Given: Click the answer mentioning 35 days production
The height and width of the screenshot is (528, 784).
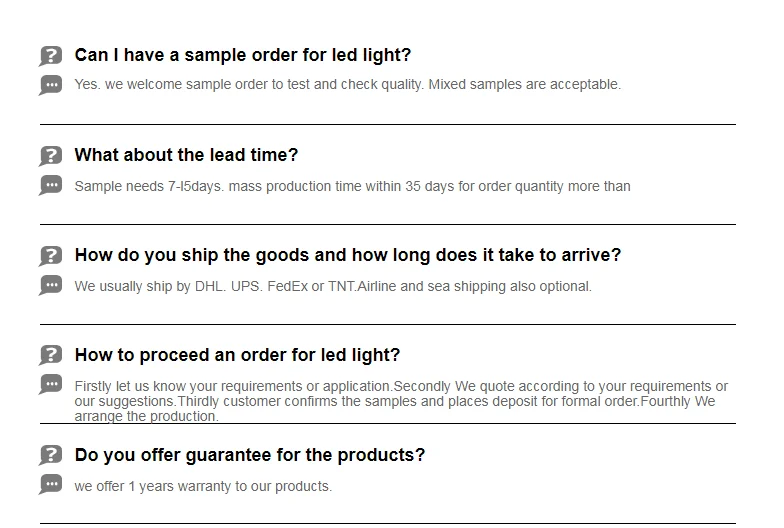Looking at the screenshot, I should click(x=352, y=186).
